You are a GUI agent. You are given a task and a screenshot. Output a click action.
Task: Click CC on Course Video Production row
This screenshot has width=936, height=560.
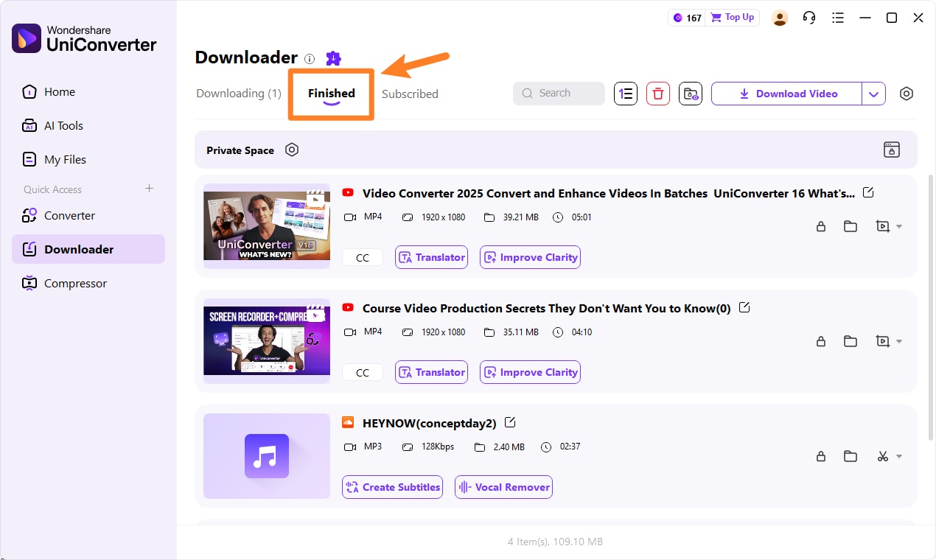363,372
